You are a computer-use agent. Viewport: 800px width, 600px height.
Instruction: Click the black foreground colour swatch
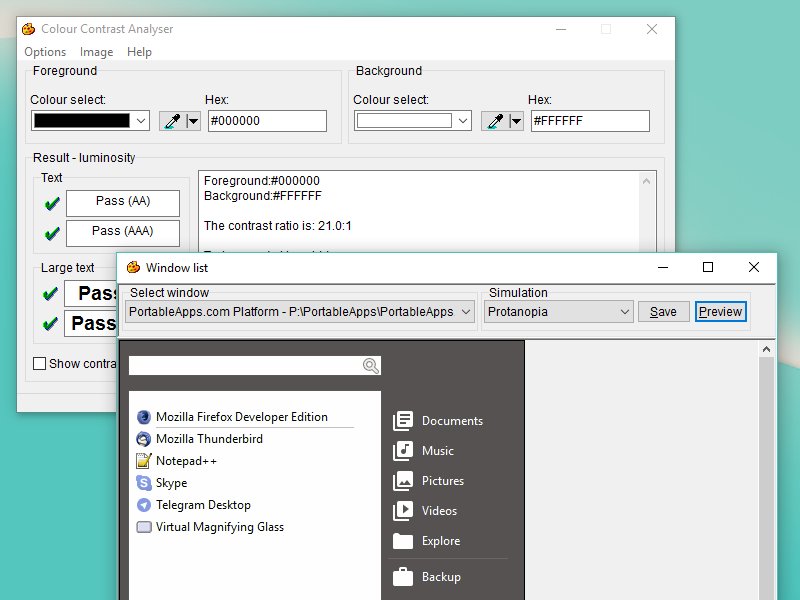(x=82, y=121)
